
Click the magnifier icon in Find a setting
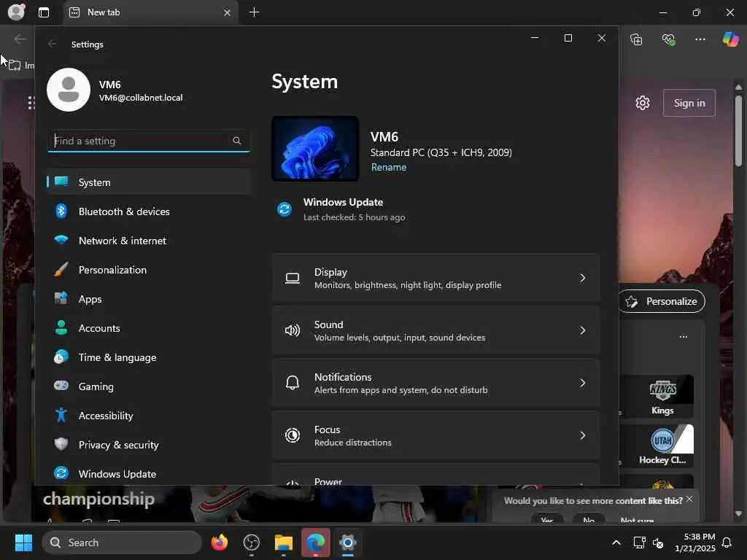[x=237, y=141]
